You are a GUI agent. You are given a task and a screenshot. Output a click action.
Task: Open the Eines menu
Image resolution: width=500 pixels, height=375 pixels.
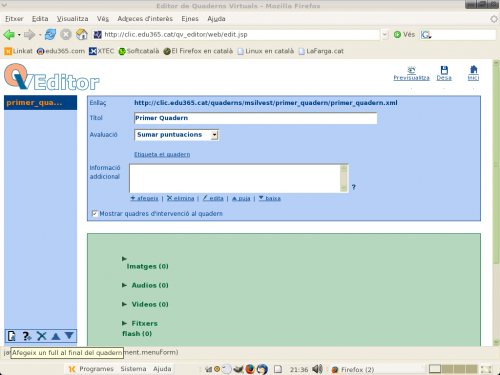click(190, 19)
